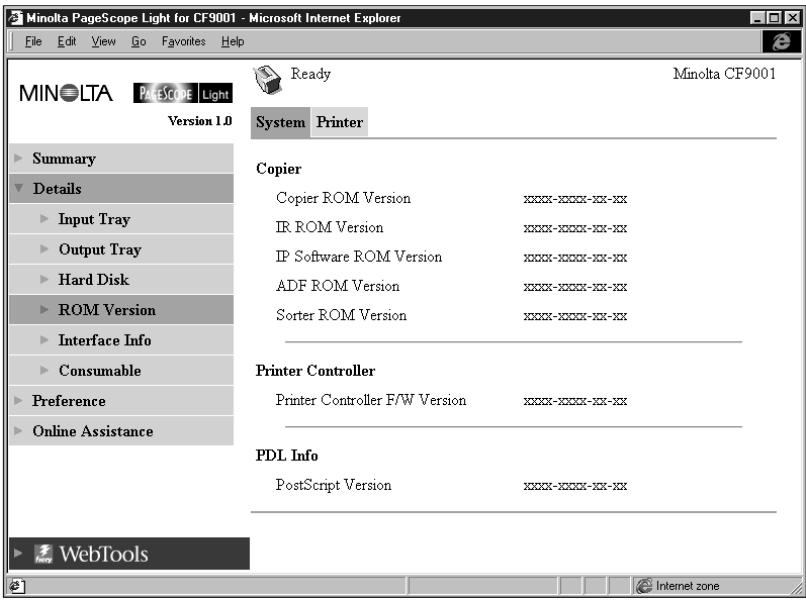Collapse the Details section arrow
The image size is (806, 601).
19,188
